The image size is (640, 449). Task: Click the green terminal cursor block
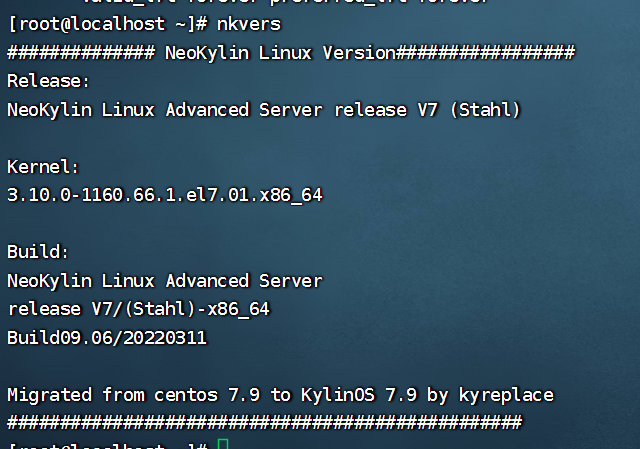pos(223,444)
